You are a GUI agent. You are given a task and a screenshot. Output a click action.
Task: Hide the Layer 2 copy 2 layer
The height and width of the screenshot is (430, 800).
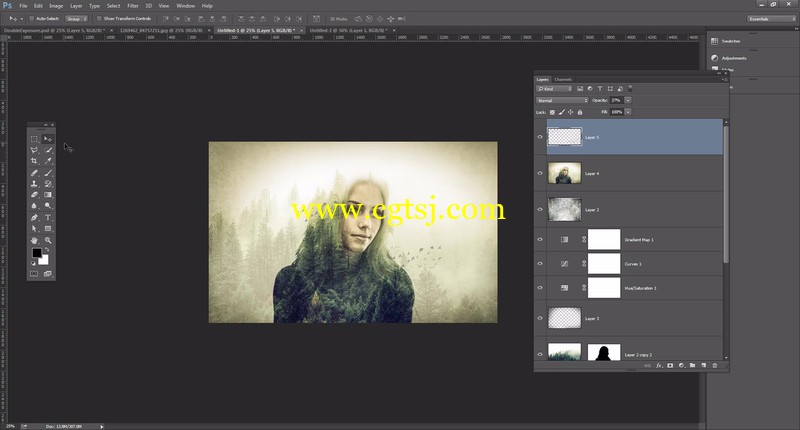pos(540,354)
